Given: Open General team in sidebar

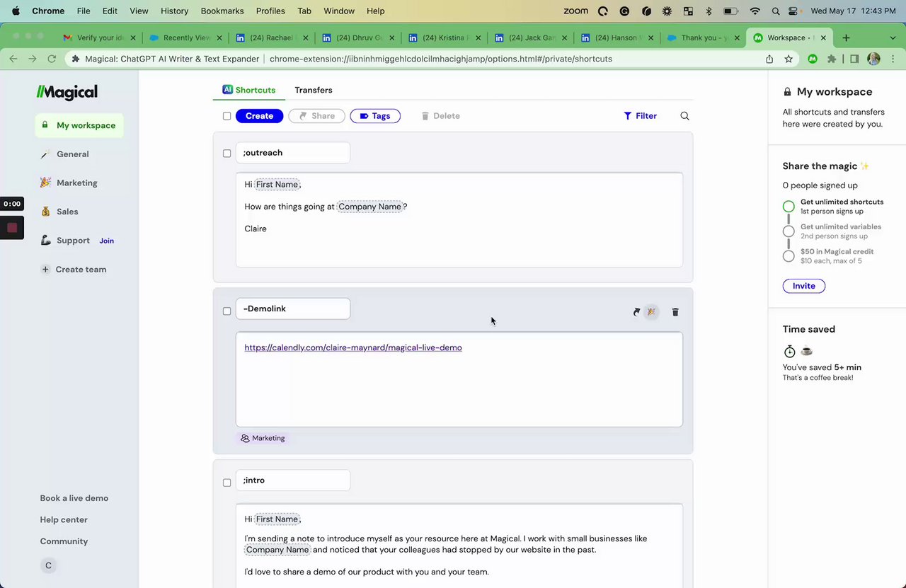Looking at the screenshot, I should [x=64, y=154].
